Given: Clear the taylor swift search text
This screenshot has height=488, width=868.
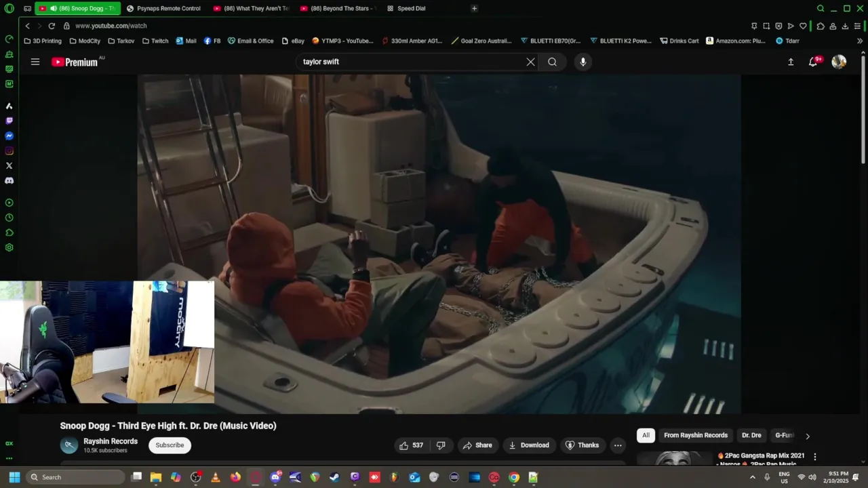Looking at the screenshot, I should (530, 62).
